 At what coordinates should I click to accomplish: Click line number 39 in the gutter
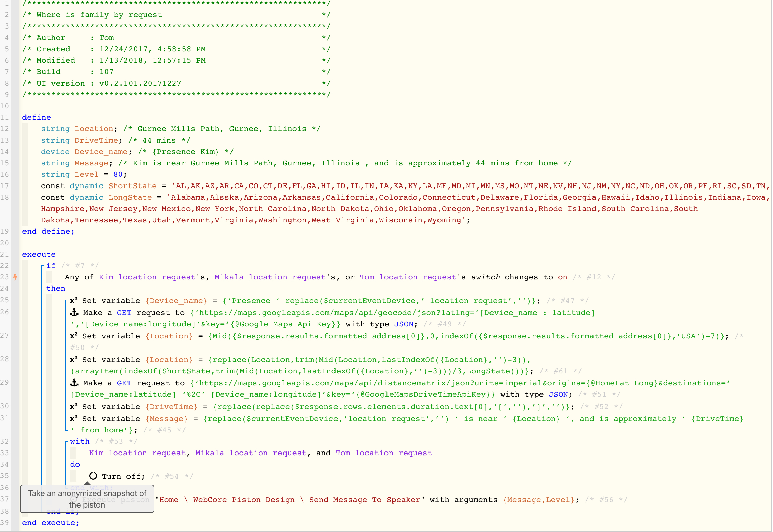pyautogui.click(x=5, y=523)
